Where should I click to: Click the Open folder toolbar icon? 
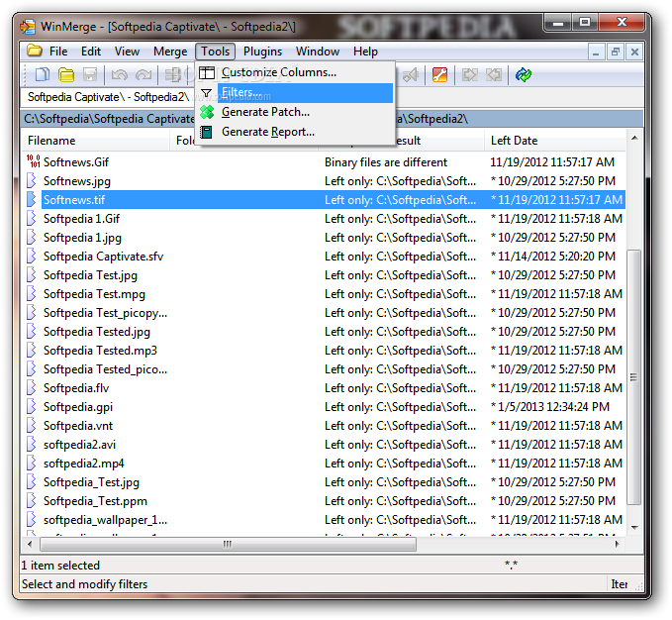[x=66, y=74]
